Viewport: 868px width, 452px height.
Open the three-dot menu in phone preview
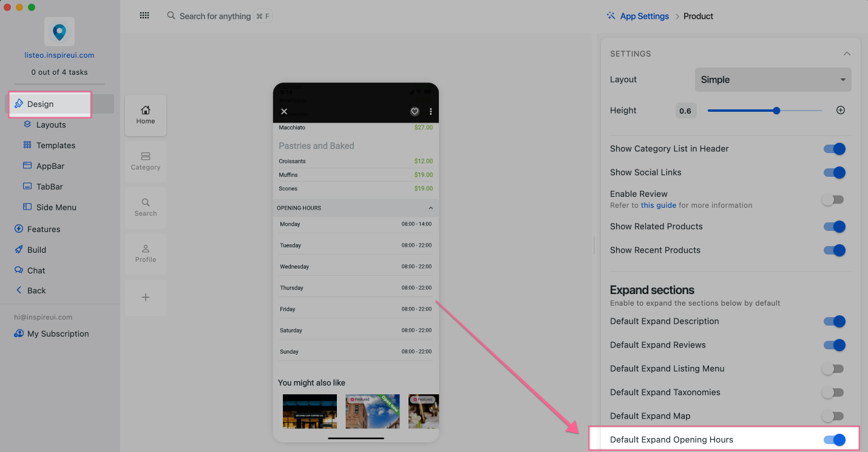coord(431,111)
